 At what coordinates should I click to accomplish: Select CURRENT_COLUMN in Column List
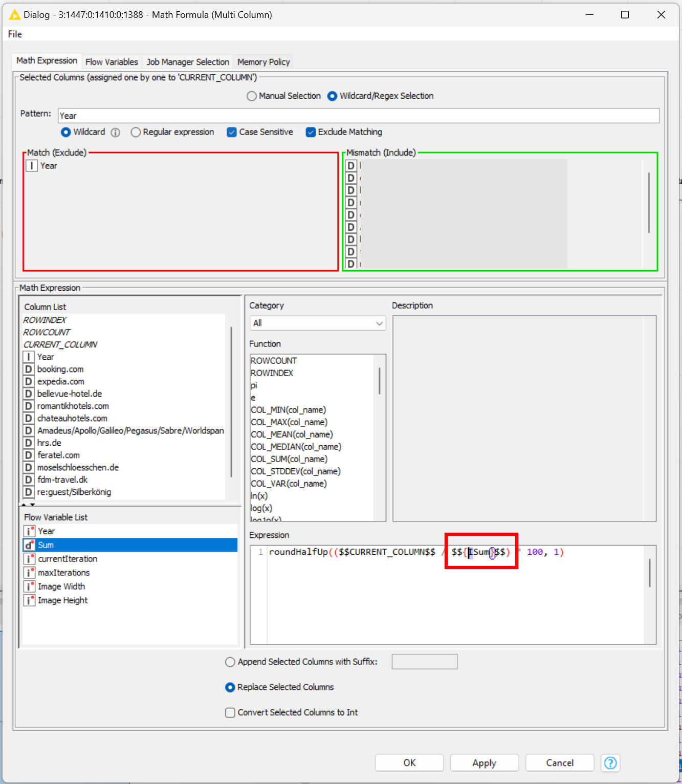pyautogui.click(x=60, y=344)
